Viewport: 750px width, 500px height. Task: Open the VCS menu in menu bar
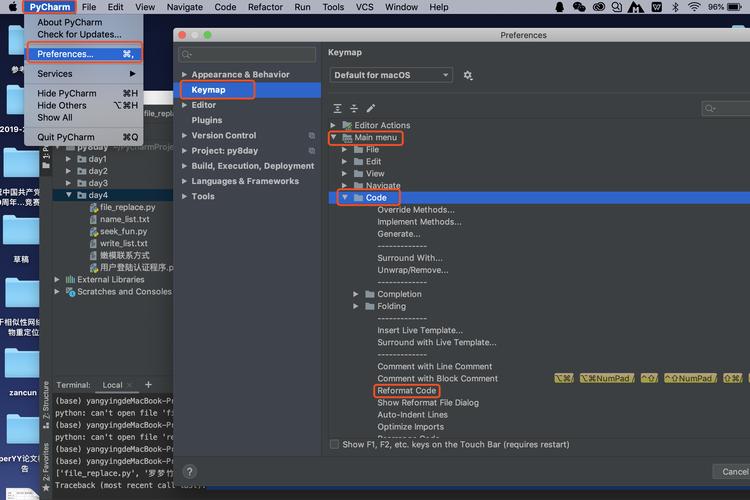364,7
